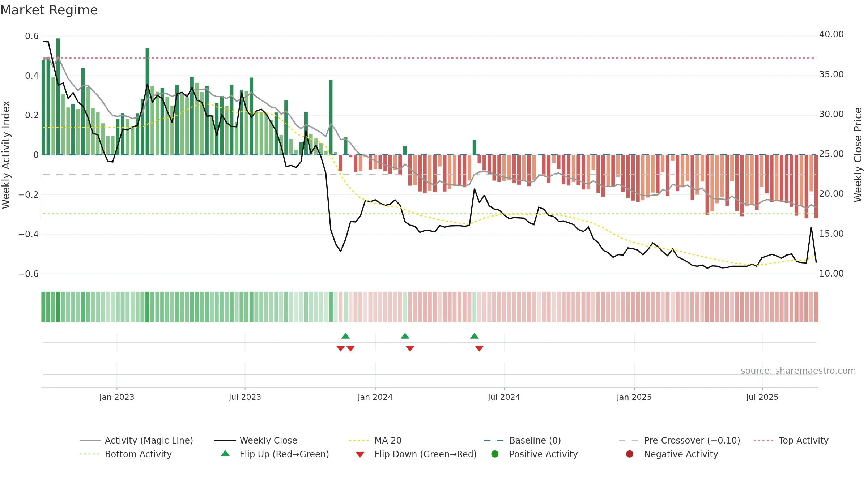Click the first green flip-up marker before Jan 2024
The image size is (868, 488).
pos(345,336)
